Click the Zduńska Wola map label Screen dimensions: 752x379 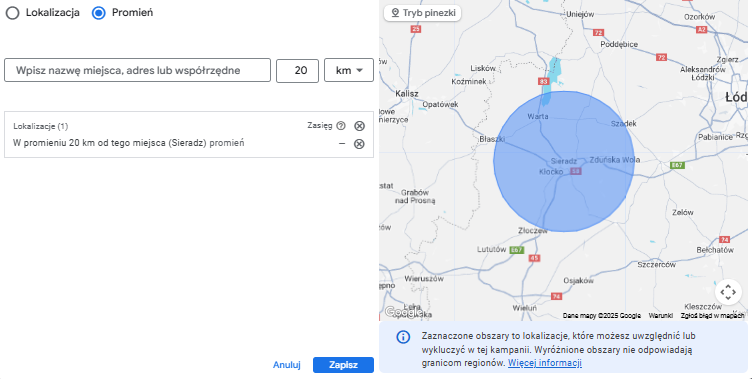[x=614, y=160]
